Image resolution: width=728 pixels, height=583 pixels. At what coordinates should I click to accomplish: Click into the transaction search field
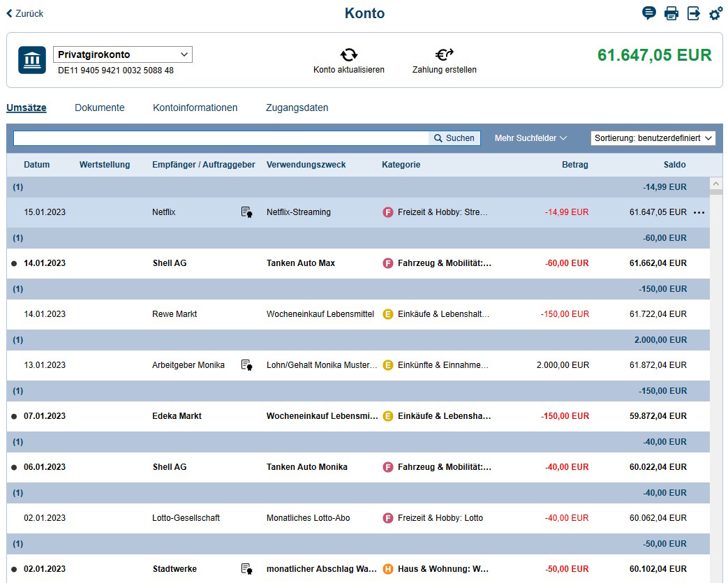pyautogui.click(x=221, y=138)
